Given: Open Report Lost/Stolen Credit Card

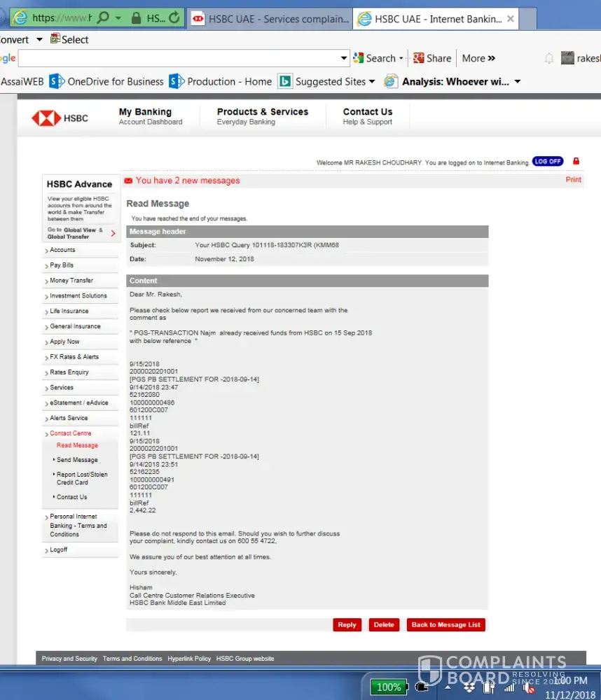Looking at the screenshot, I should (x=82, y=478).
